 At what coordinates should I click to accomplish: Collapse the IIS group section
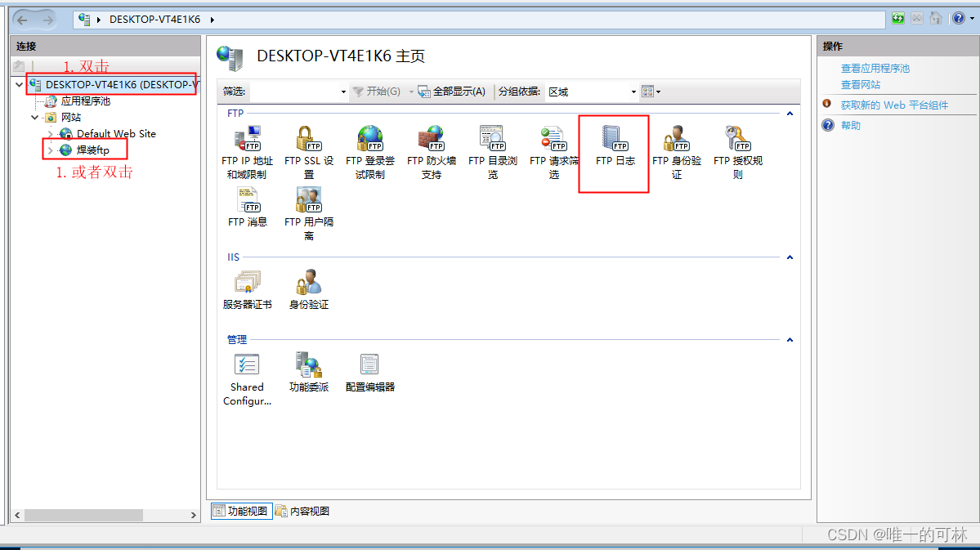pyautogui.click(x=790, y=257)
